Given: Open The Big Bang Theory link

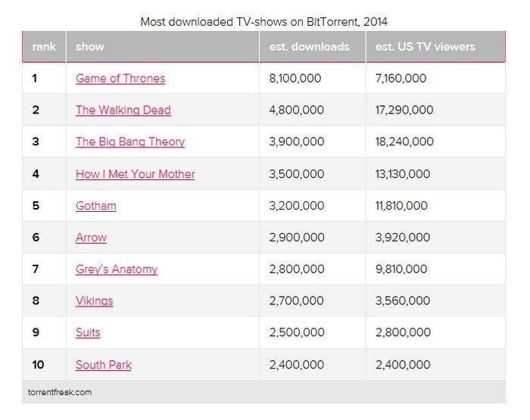Looking at the screenshot, I should tap(130, 142).
